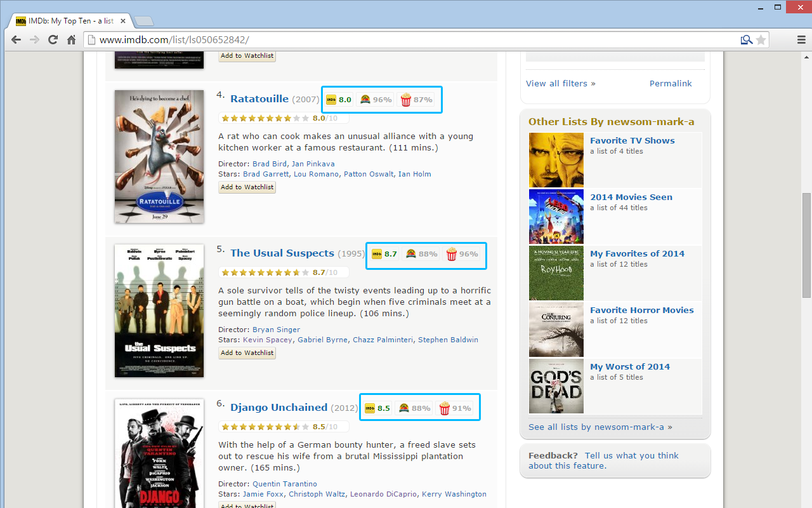Open Stephen Baldwin's page
This screenshot has width=812, height=508.
click(448, 340)
